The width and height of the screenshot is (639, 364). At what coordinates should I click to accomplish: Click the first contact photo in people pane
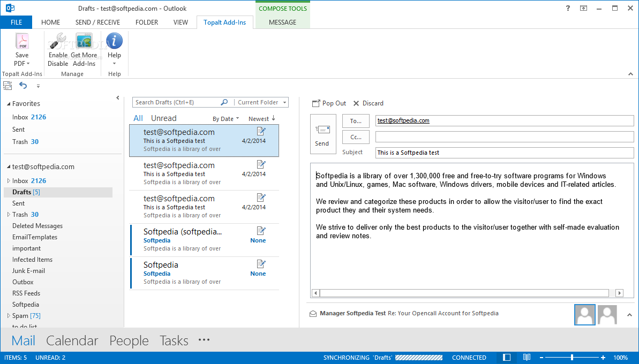point(585,315)
